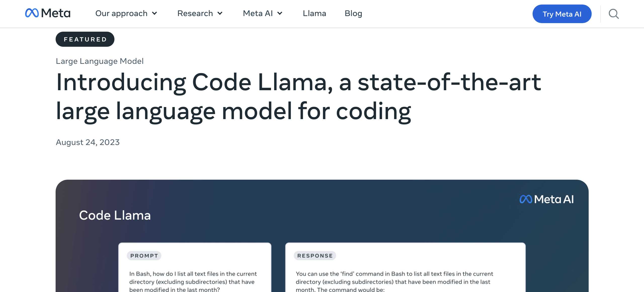Follow the Large Language Model category link
This screenshot has width=644, height=292.
[100, 61]
